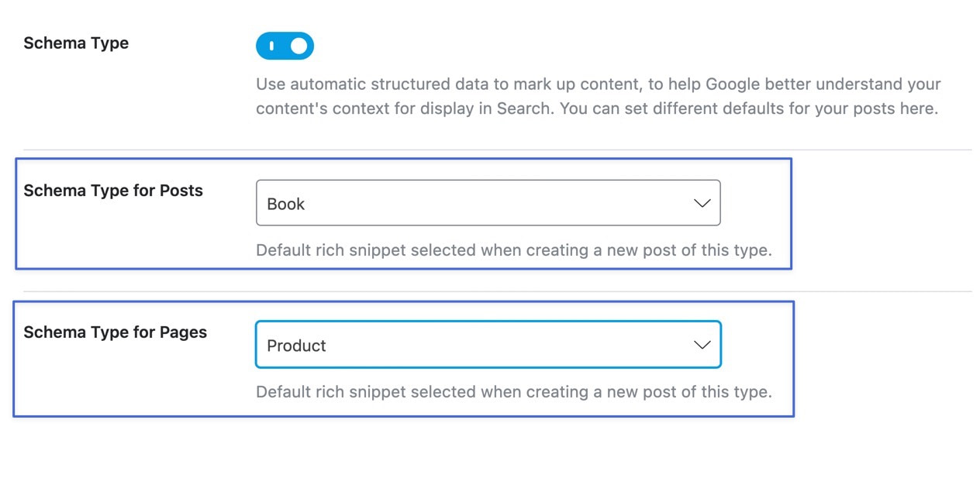Expand the Book selector chevron
The height and width of the screenshot is (482, 980).
click(701, 202)
